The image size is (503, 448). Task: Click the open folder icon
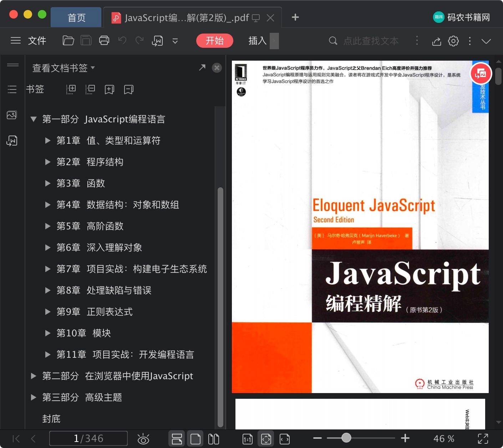click(x=68, y=41)
